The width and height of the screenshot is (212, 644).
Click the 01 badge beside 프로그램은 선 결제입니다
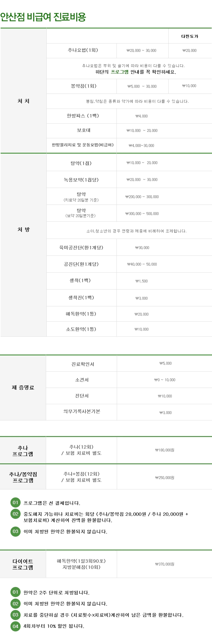pos(15,503)
